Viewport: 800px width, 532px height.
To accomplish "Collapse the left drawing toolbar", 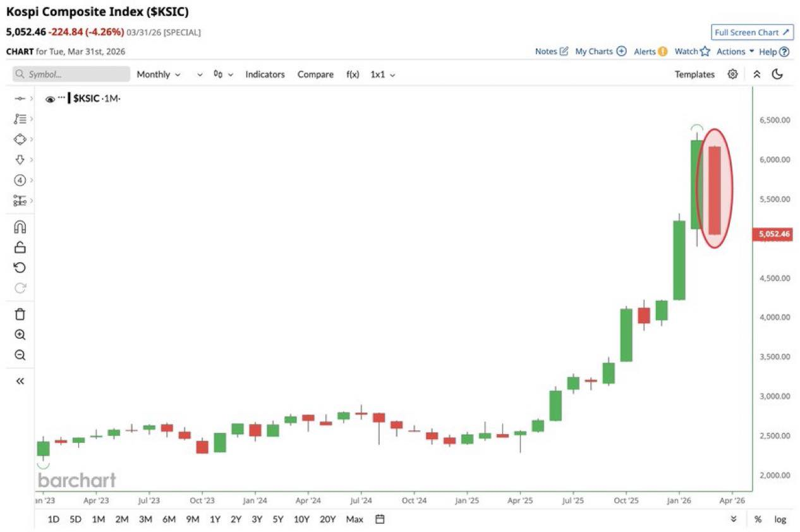I will click(20, 381).
